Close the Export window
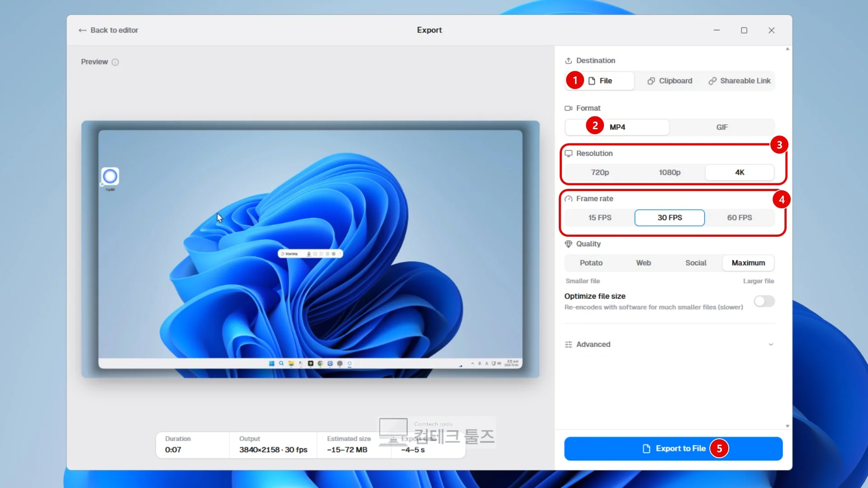This screenshot has height=488, width=868. (x=772, y=30)
